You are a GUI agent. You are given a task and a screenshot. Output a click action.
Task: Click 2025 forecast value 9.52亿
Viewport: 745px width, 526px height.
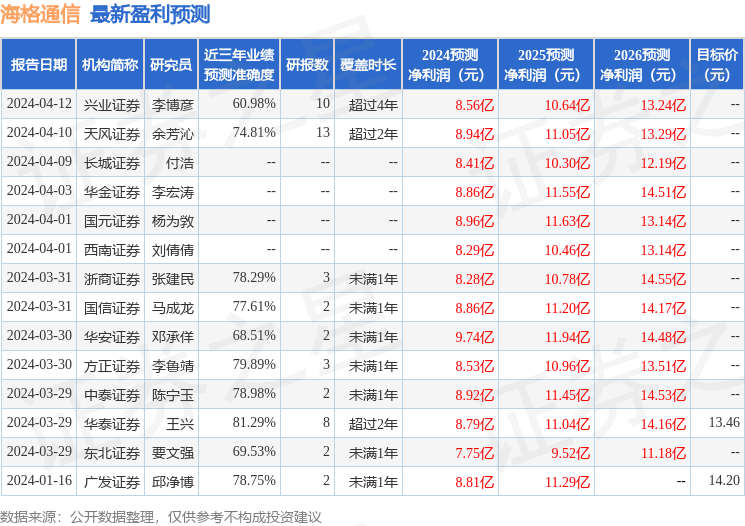(x=571, y=453)
